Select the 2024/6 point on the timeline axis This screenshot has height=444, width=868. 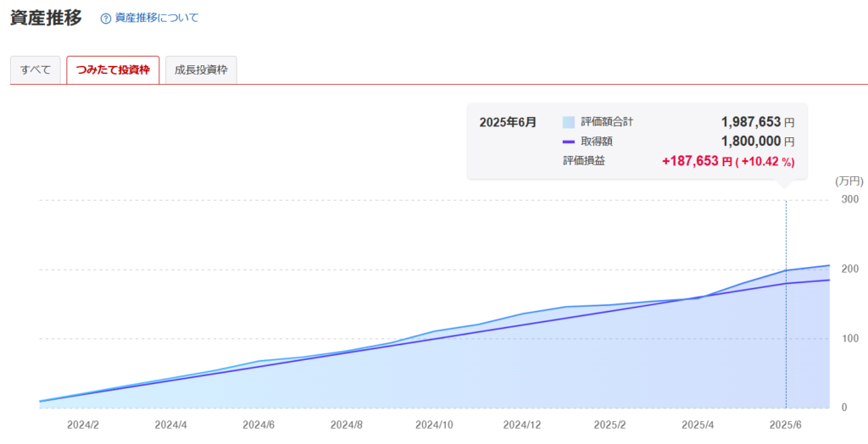259,425
